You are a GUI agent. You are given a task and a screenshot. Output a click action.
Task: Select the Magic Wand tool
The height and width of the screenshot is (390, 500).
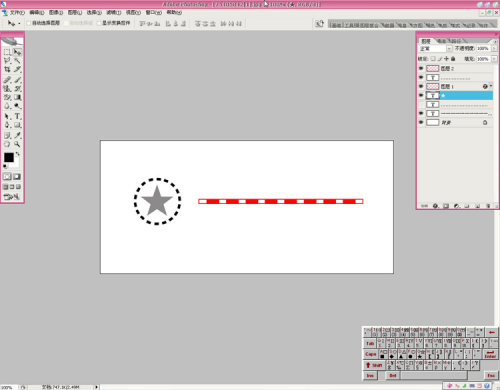[17, 61]
